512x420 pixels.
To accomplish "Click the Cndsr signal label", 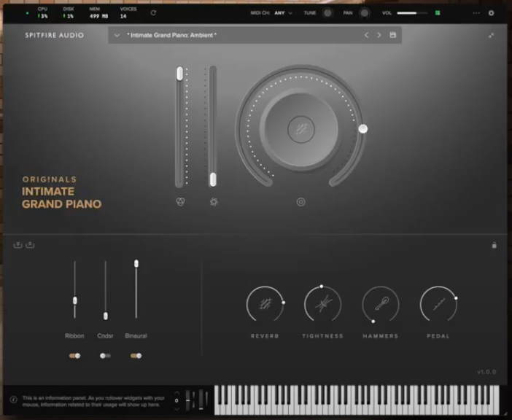I will click(105, 336).
